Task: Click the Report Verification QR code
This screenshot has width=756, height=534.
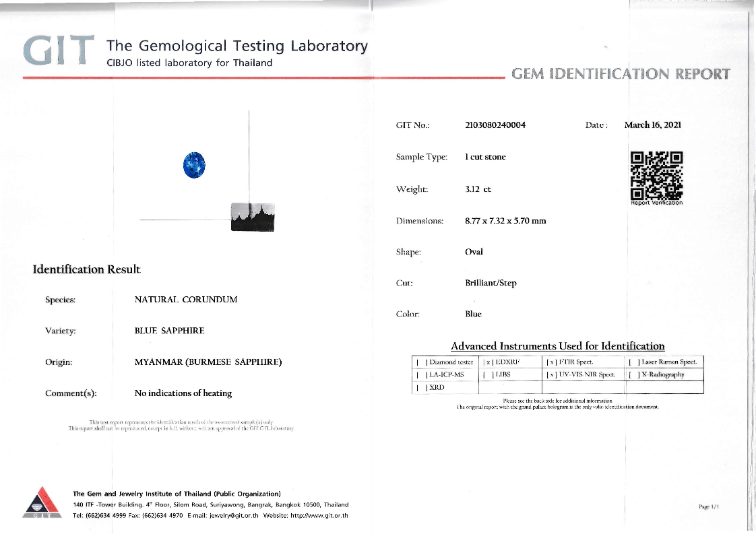Action: pos(656,175)
